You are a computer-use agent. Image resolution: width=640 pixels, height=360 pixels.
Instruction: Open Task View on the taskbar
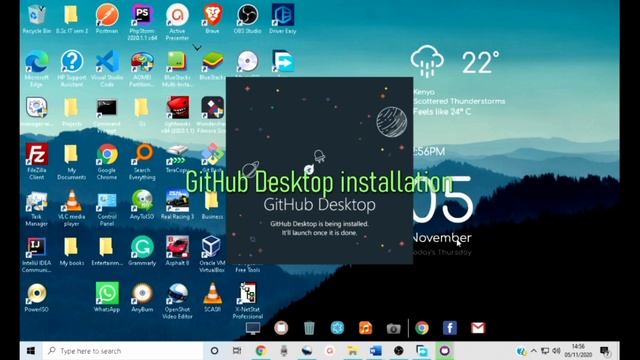(237, 351)
